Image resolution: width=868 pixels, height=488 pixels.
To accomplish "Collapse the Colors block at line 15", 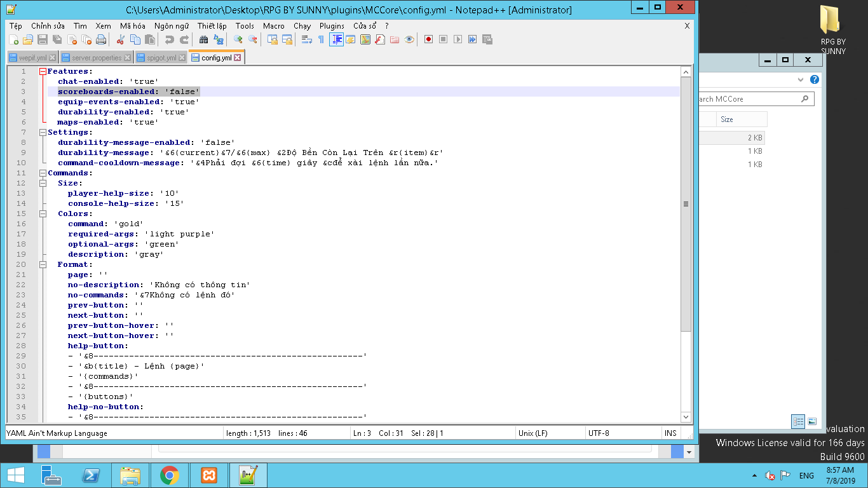I will [43, 213].
